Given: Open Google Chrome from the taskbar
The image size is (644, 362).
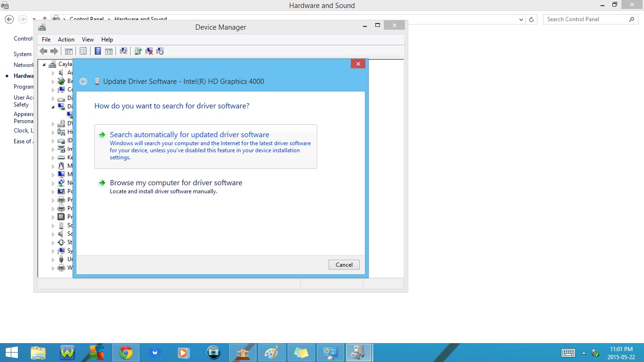Looking at the screenshot, I should tap(125, 353).
